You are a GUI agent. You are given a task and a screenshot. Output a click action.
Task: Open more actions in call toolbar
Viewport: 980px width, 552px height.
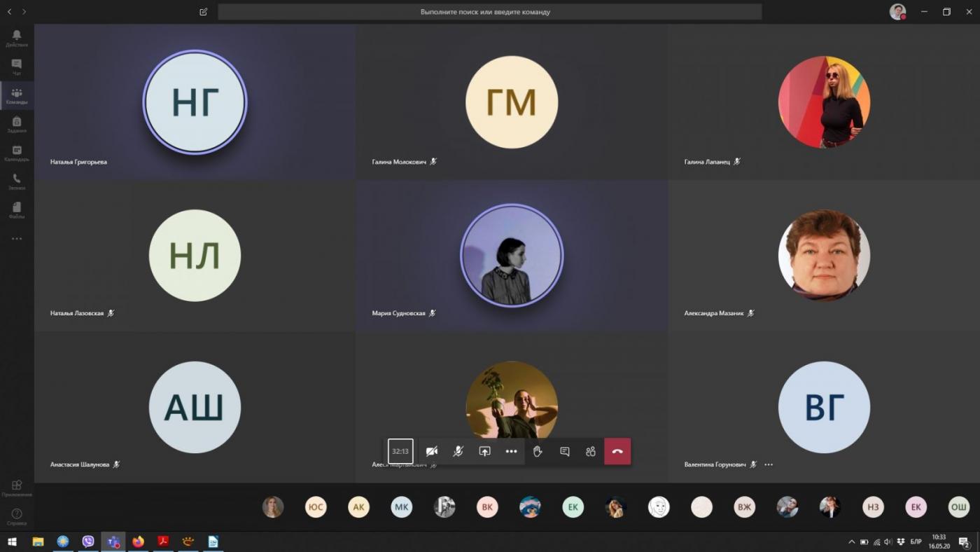511,451
